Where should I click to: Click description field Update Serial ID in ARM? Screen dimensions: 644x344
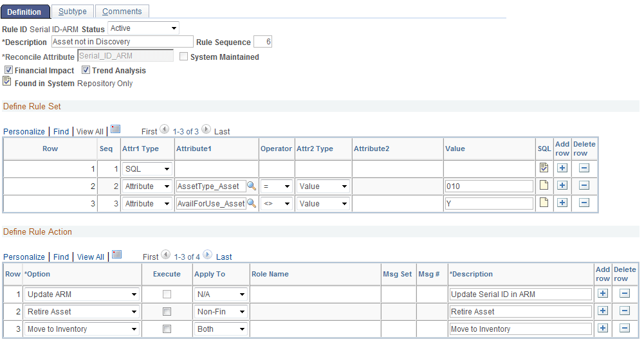(520, 294)
